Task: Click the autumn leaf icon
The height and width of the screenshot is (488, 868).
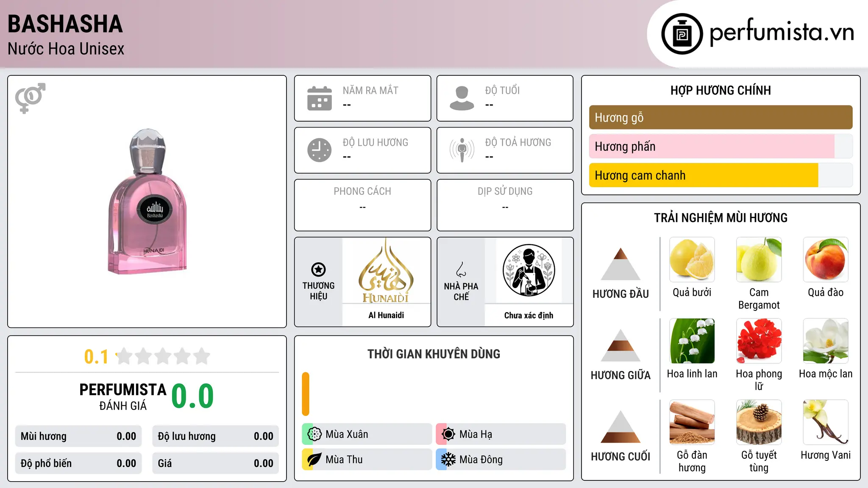Action: pyautogui.click(x=314, y=460)
